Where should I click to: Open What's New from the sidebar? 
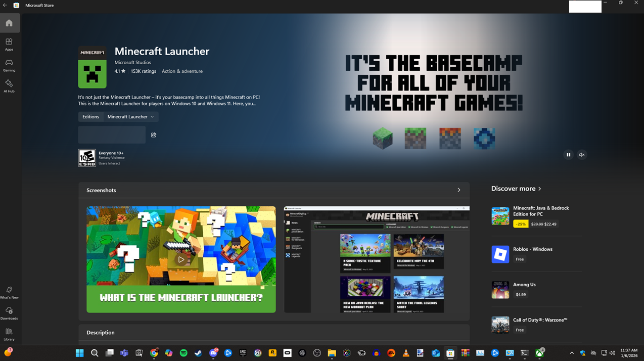pos(9,292)
